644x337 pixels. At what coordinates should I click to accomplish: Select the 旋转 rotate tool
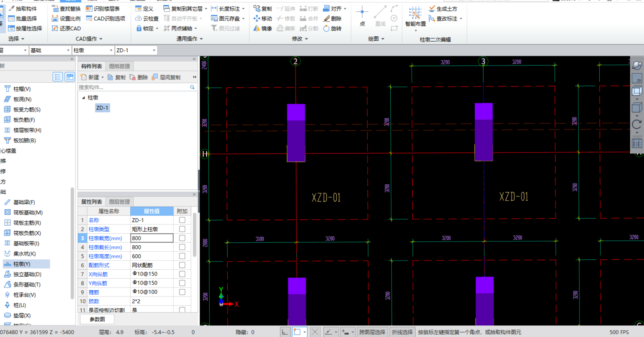[x=332, y=28]
